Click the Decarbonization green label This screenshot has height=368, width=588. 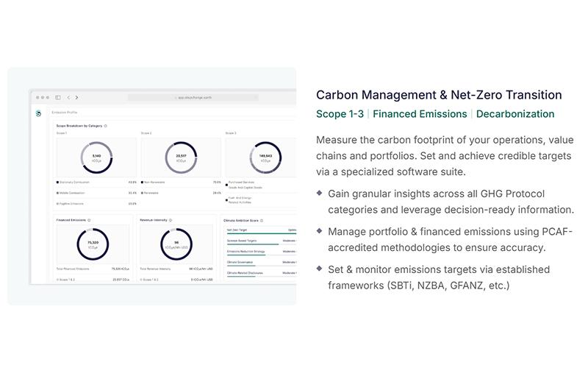point(515,114)
